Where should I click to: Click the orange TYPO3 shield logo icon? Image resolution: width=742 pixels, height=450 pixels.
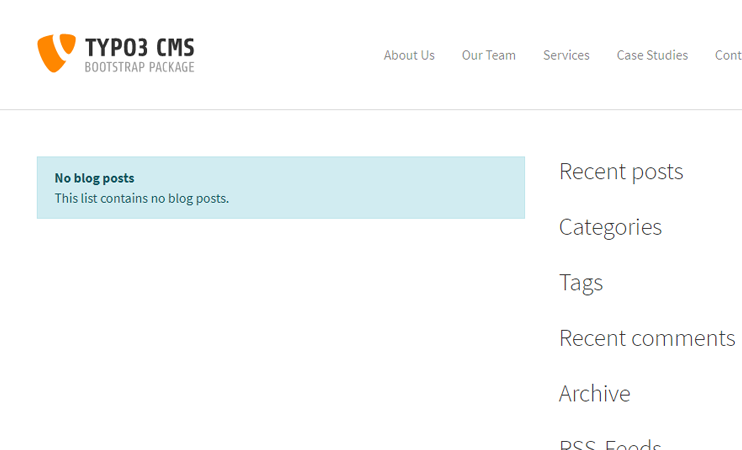pos(56,53)
